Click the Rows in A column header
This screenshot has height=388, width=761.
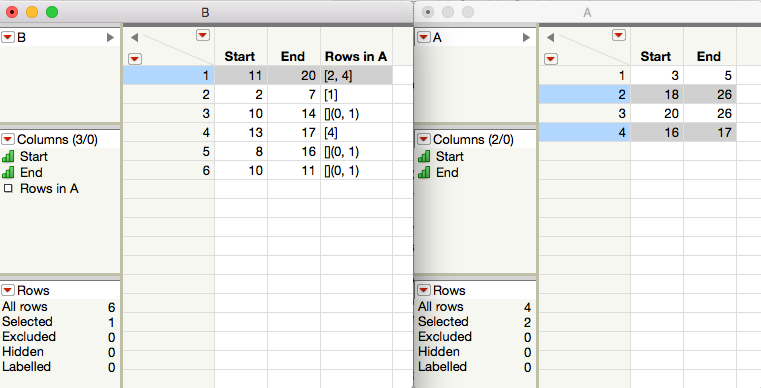[x=356, y=56]
